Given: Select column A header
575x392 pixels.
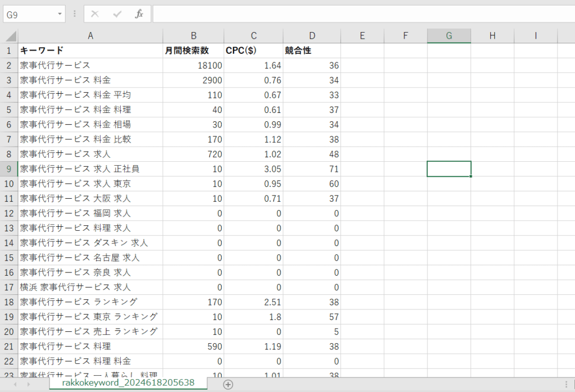Looking at the screenshot, I should 90,36.
